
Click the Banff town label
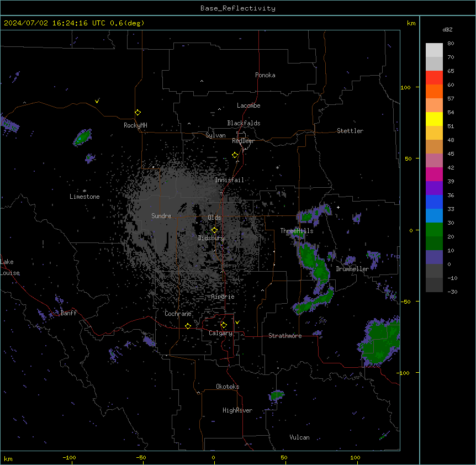click(68, 313)
